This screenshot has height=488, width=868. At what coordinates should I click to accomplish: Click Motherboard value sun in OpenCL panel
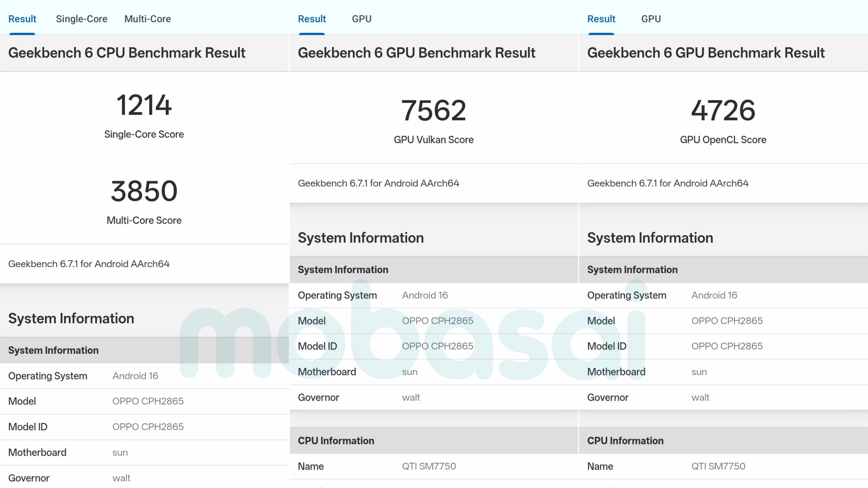pyautogui.click(x=699, y=372)
